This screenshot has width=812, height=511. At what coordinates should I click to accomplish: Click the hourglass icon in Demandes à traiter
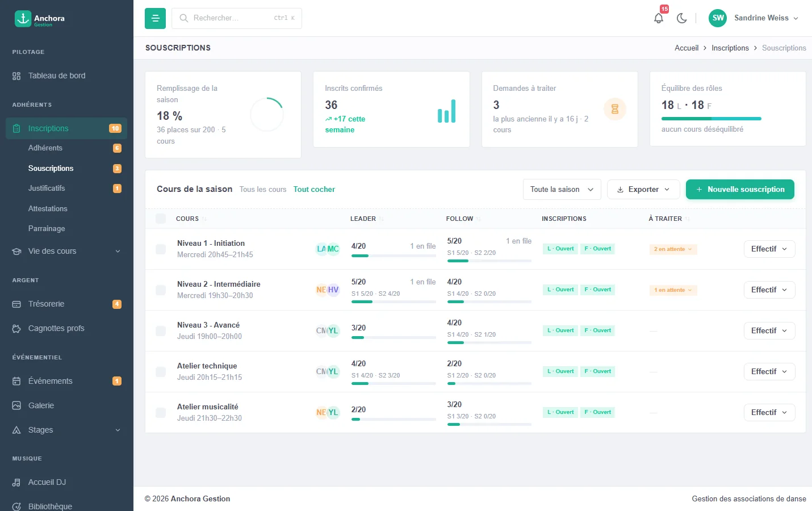(614, 109)
